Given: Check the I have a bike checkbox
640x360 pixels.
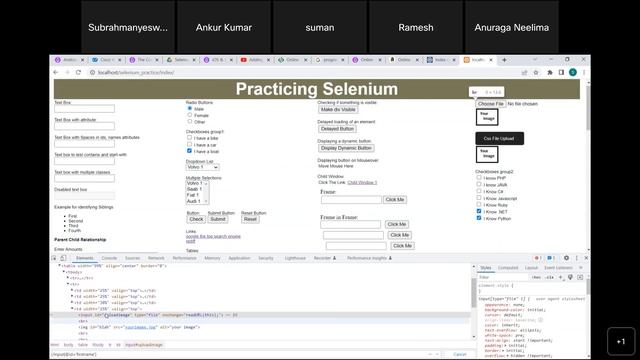Looking at the screenshot, I should click(x=189, y=138).
